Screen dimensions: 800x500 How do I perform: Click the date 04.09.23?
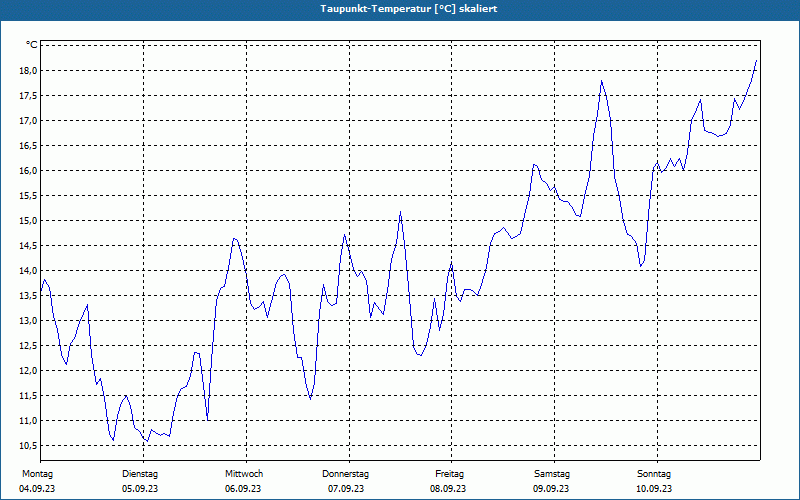pyautogui.click(x=37, y=489)
